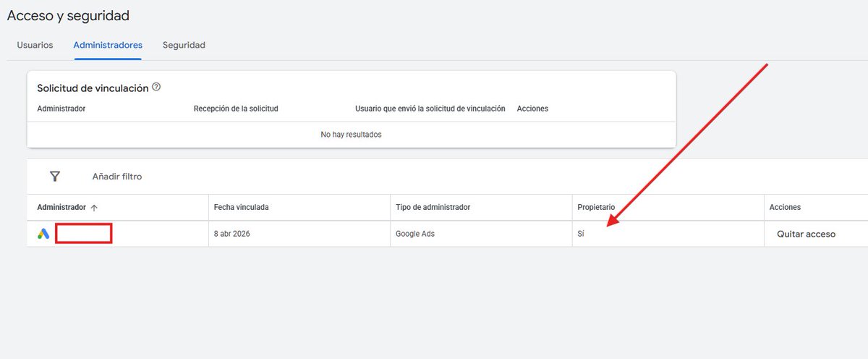Click the Sí value under Propietario

(x=581, y=235)
